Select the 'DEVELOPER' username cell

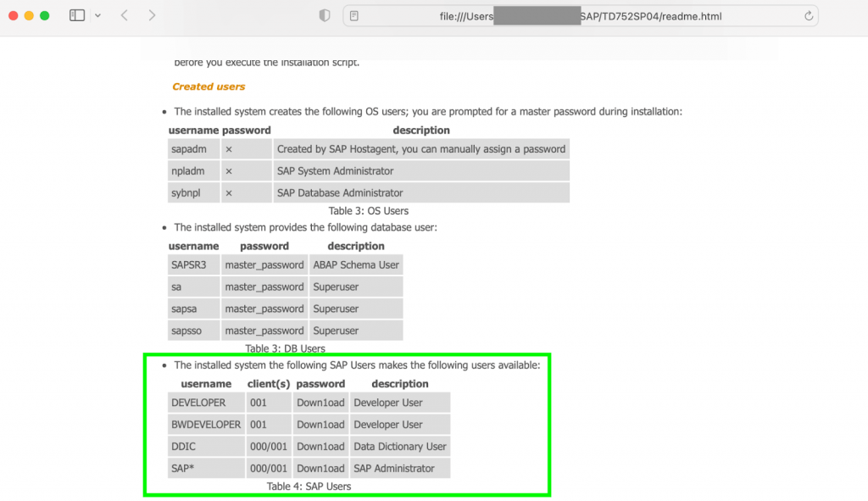(x=207, y=403)
